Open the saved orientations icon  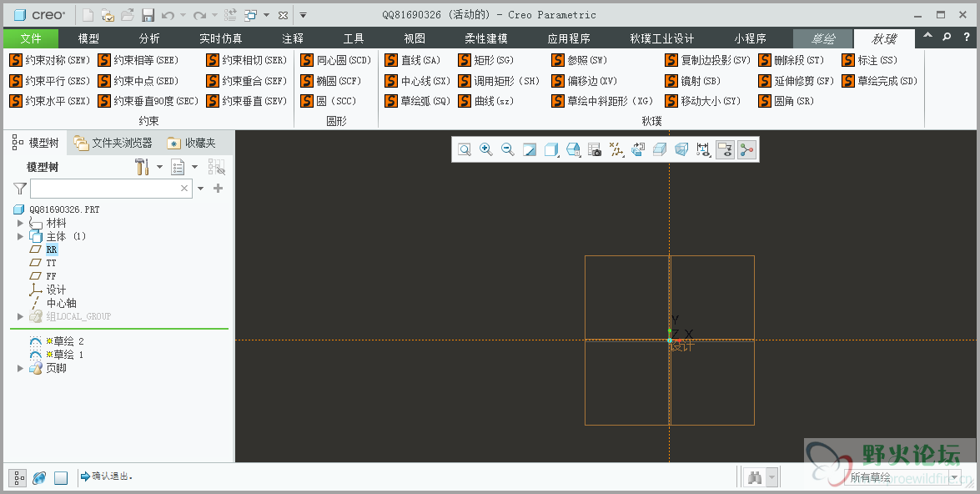(x=573, y=149)
